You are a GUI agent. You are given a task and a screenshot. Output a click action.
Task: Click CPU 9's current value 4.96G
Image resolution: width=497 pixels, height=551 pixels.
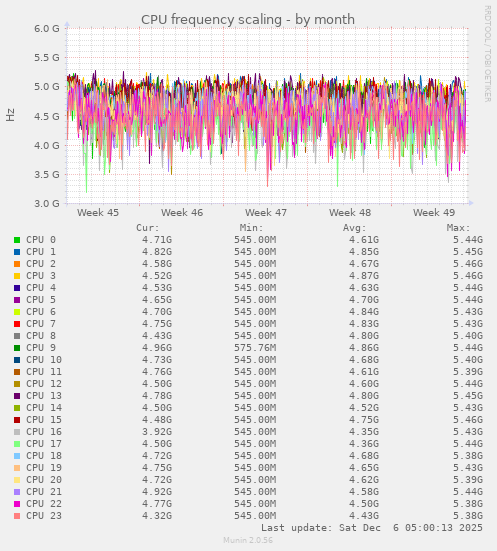157,348
